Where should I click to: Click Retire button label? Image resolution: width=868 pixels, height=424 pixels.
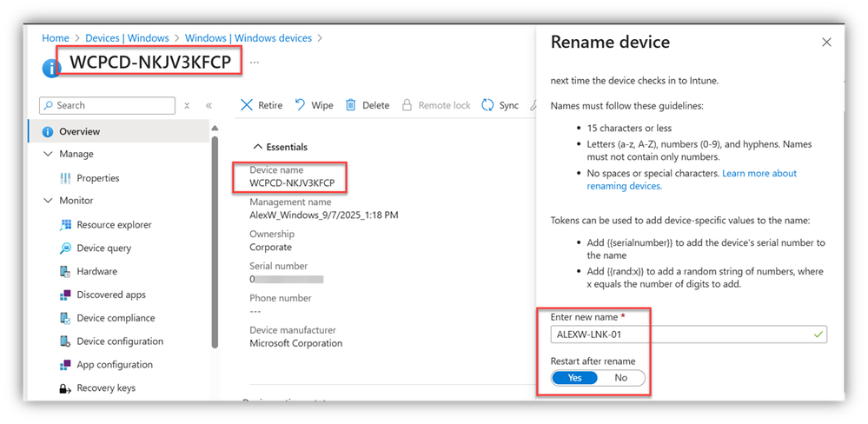[x=270, y=105]
